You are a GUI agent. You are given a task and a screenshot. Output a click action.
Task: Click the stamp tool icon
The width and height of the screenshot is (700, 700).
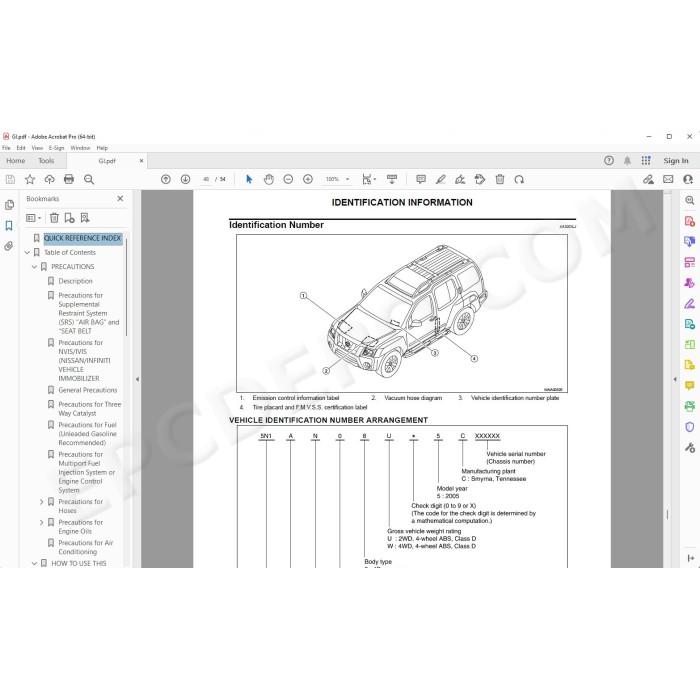(x=480, y=179)
